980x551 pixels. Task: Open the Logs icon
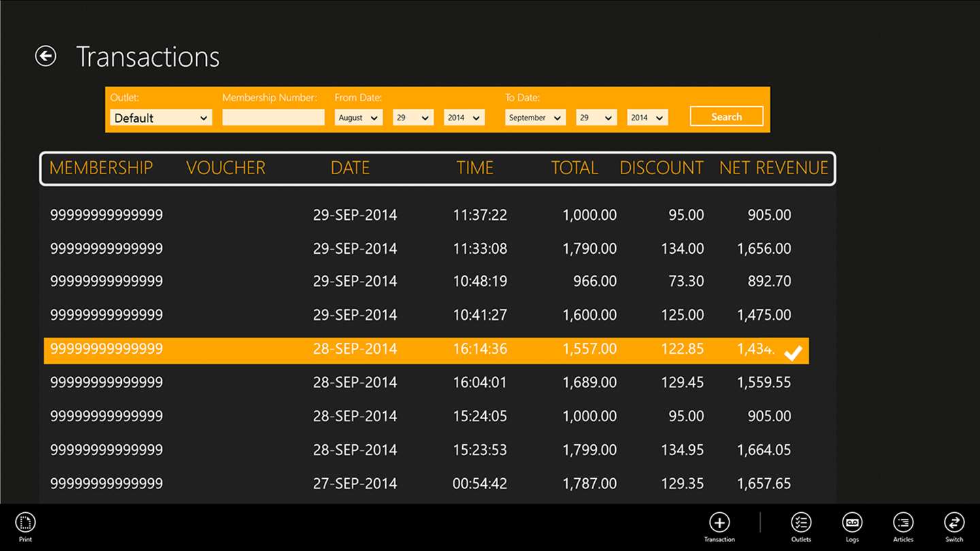pyautogui.click(x=852, y=522)
